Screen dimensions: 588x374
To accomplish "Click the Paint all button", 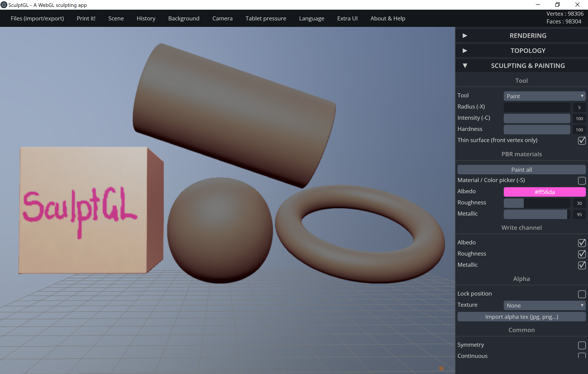I will click(x=521, y=169).
